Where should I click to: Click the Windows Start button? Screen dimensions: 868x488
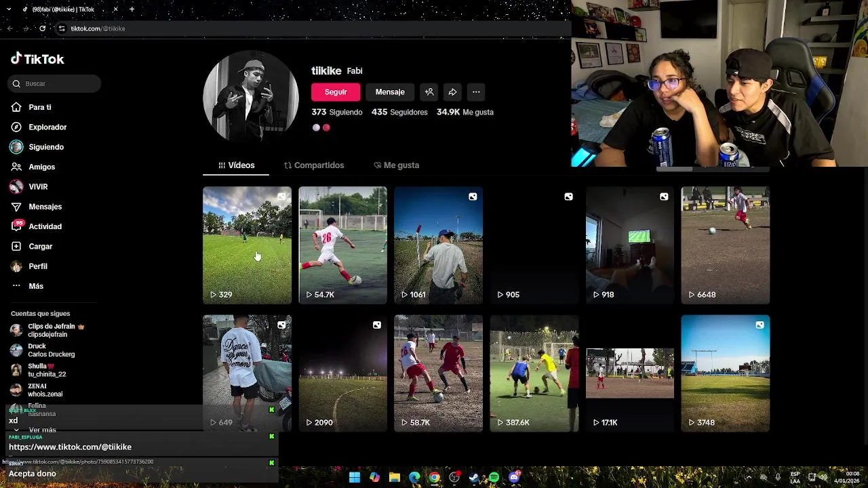point(355,477)
